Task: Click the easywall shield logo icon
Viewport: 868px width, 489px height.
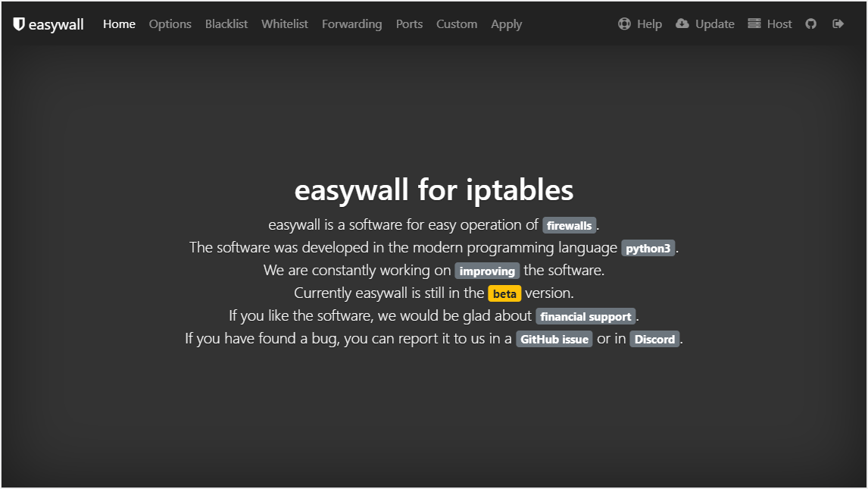Action: (19, 24)
